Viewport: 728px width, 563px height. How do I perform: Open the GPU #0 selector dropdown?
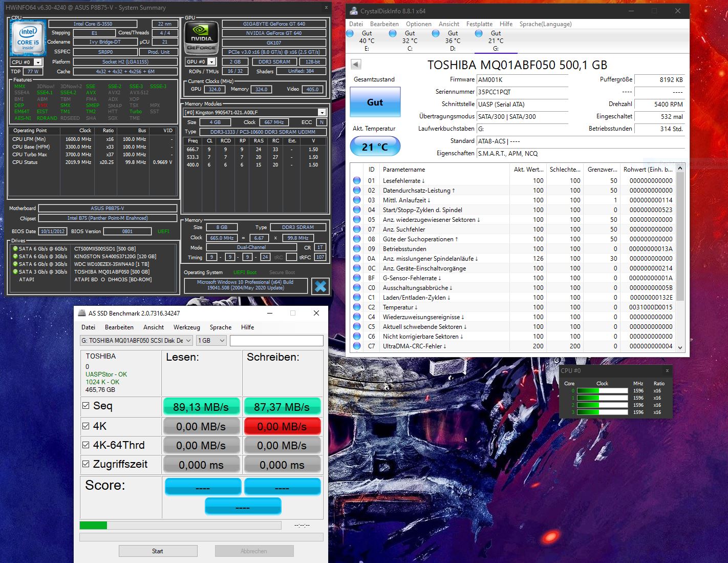[211, 61]
